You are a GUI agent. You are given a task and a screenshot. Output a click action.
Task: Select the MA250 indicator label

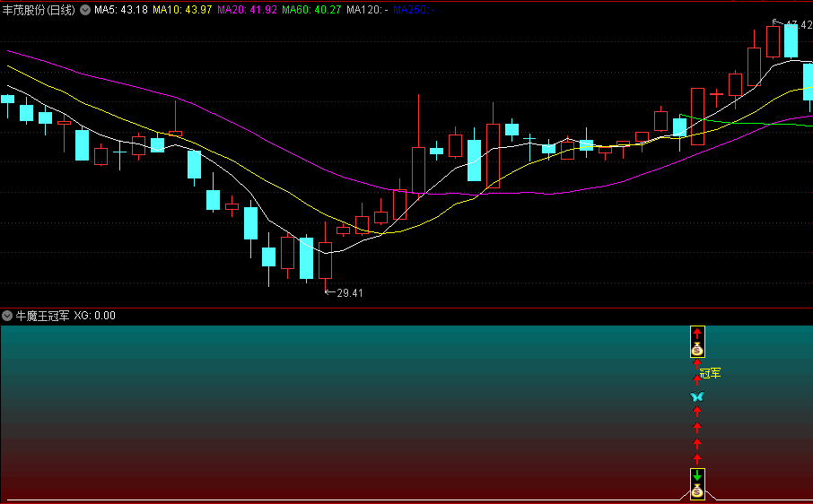tap(414, 10)
